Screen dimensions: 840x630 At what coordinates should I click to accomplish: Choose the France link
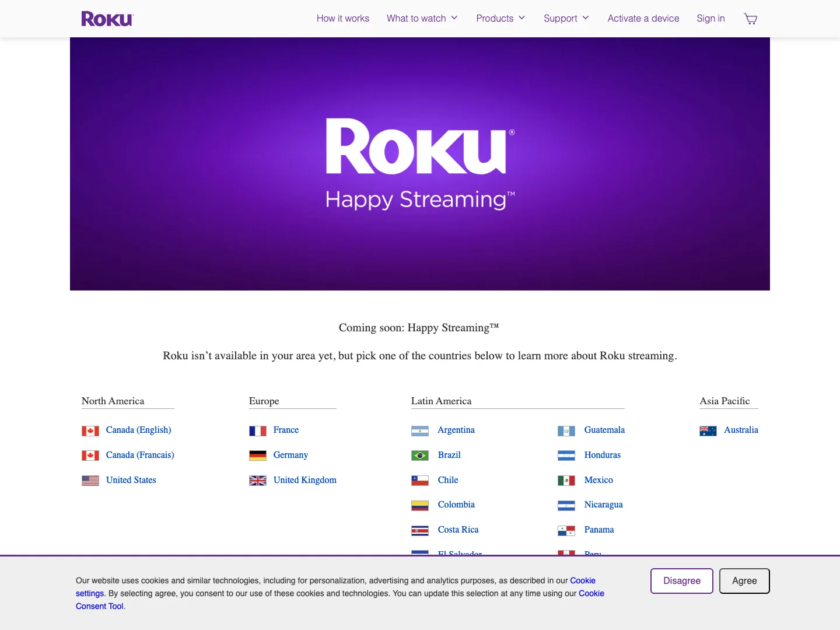point(286,430)
